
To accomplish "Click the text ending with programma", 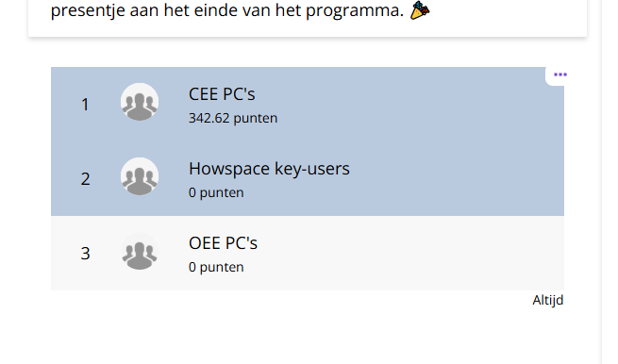I will [227, 10].
